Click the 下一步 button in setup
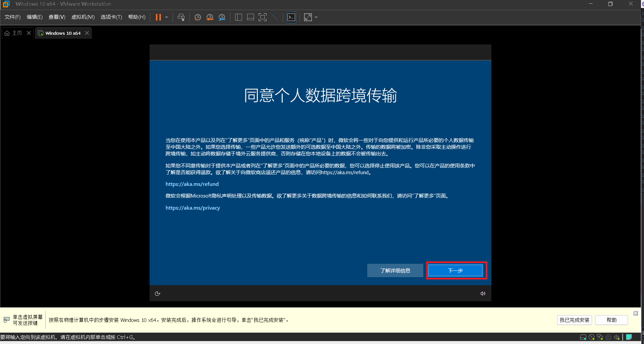This screenshot has height=344, width=644. coord(455,270)
